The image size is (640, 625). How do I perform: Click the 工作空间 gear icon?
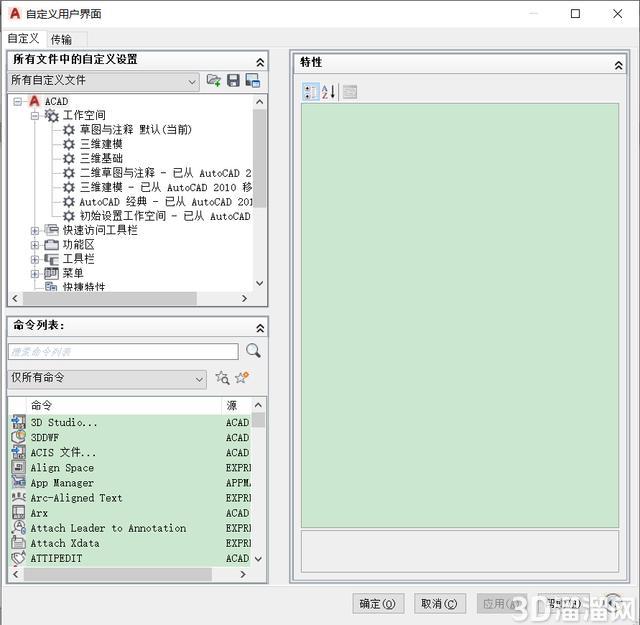(51, 116)
